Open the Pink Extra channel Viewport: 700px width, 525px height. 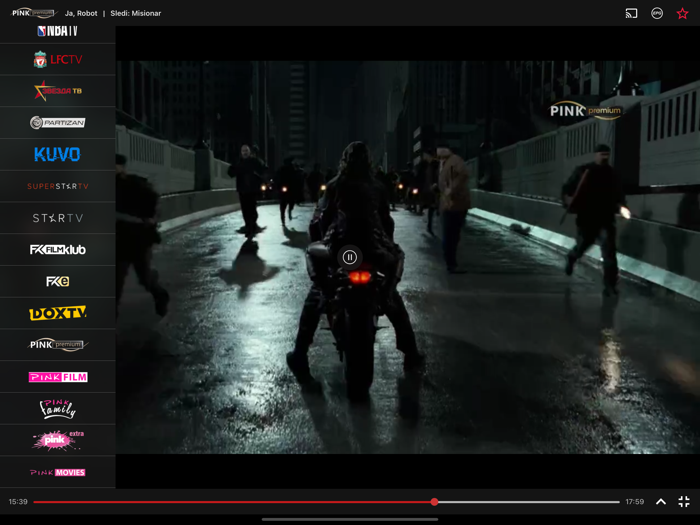tap(58, 440)
